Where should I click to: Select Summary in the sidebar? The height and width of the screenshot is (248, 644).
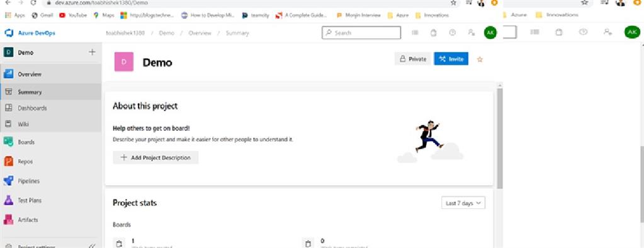click(50, 92)
